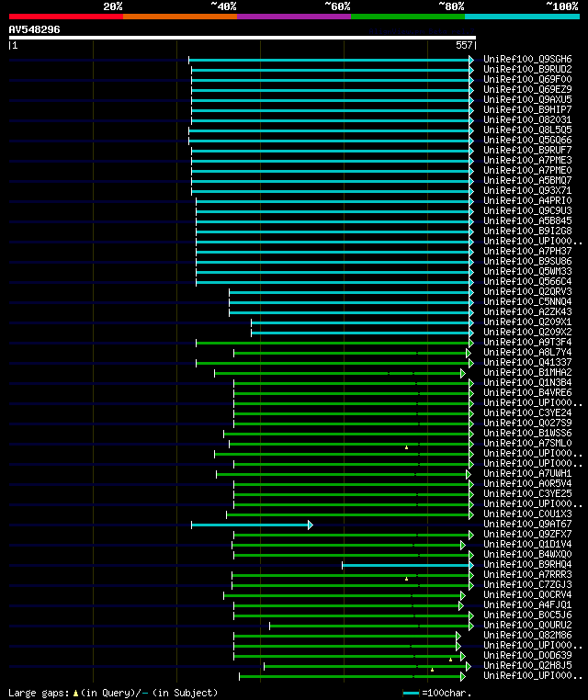Screen dimensions: 588x700
Task: Select the UniRef100_Q5WM33 label
Action: [527, 271]
